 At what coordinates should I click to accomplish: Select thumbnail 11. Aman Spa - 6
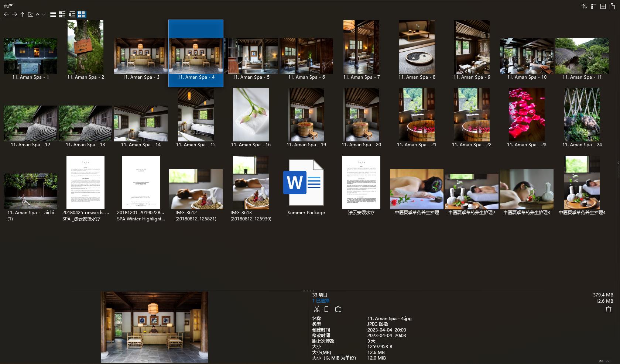pos(306,56)
